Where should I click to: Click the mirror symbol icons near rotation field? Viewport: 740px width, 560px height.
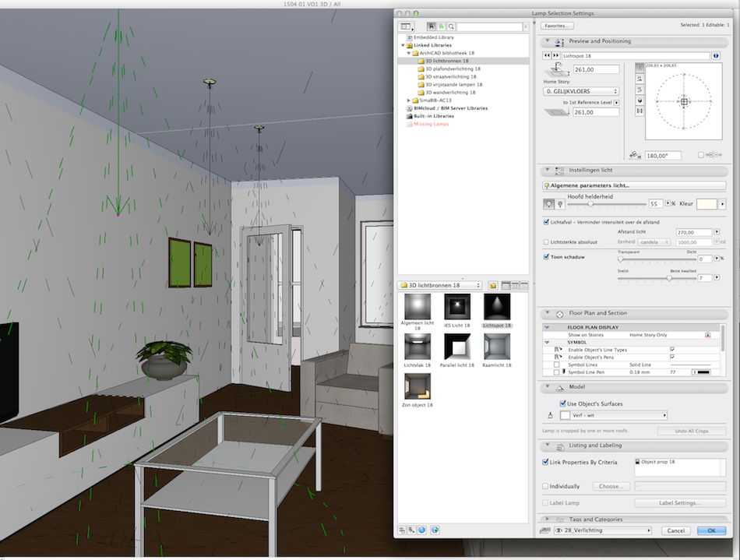tap(713, 155)
